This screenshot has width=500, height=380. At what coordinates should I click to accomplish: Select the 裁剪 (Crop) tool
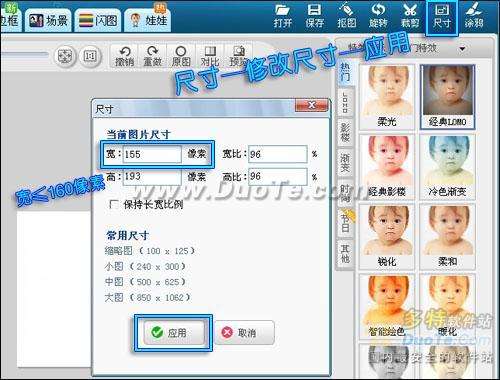point(410,16)
